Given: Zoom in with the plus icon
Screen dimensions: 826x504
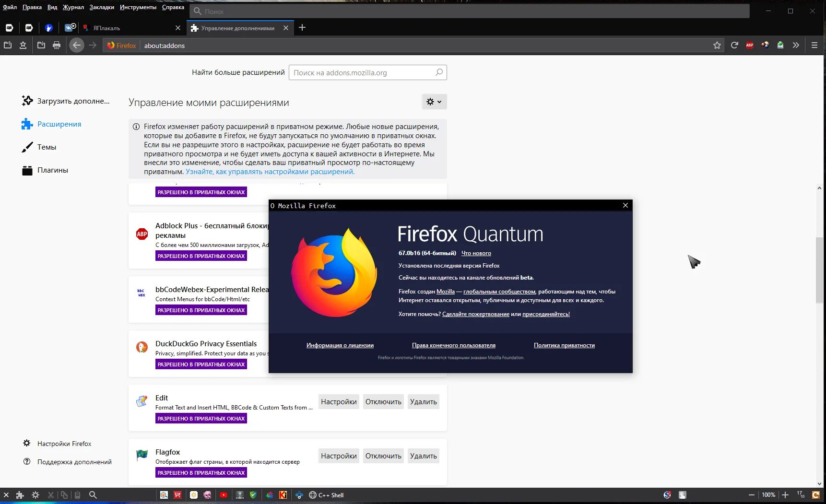Looking at the screenshot, I should (x=785, y=495).
